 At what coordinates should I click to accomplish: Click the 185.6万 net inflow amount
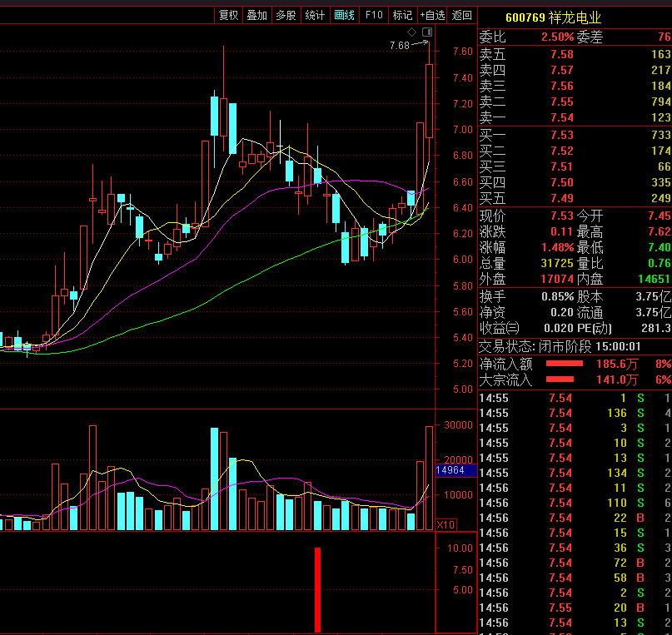tap(617, 365)
